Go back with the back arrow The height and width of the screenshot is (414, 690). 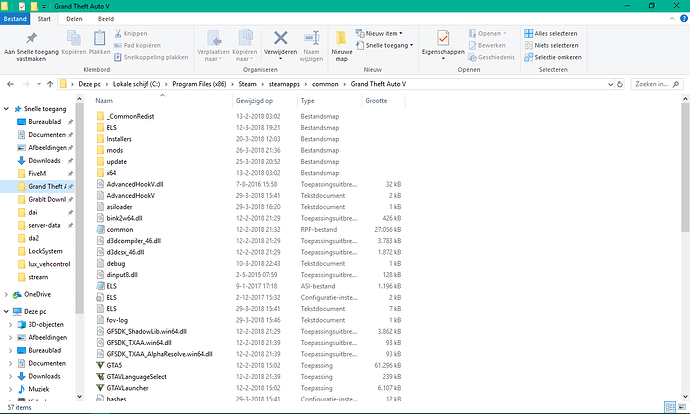(x=11, y=84)
